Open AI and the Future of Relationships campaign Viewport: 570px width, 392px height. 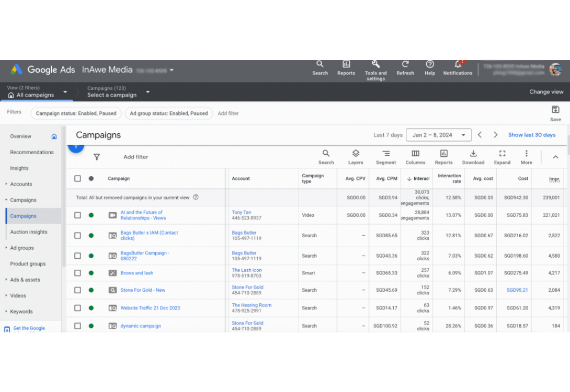pyautogui.click(x=143, y=215)
